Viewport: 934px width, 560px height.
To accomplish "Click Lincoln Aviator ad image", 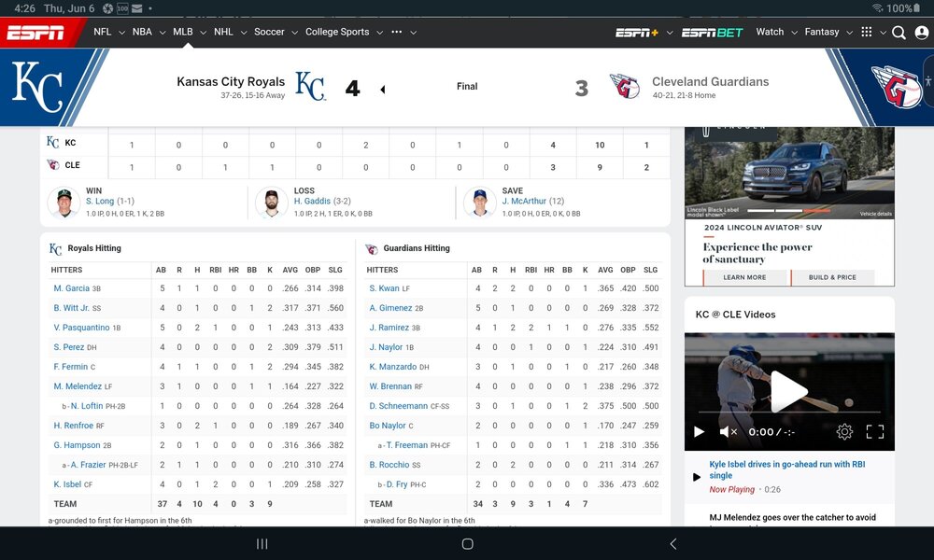I will coord(789,173).
